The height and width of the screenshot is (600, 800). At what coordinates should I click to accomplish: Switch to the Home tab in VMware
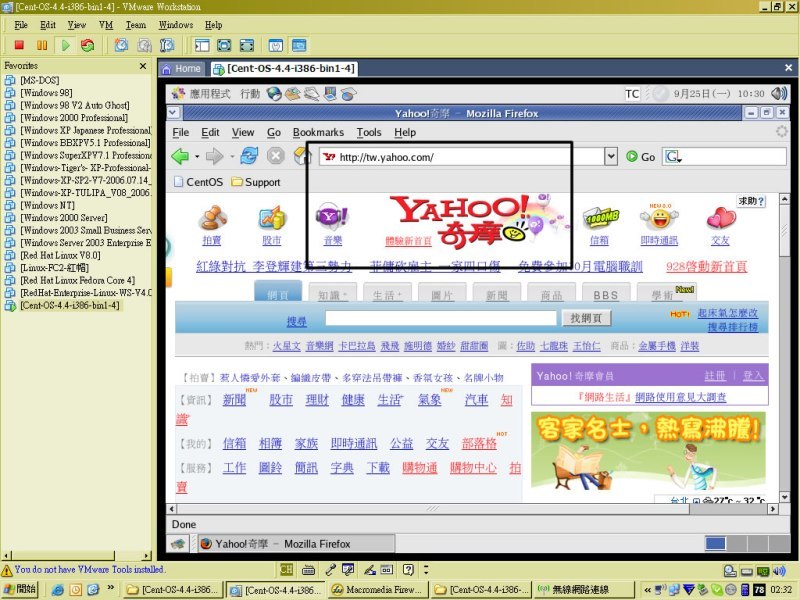[x=182, y=69]
